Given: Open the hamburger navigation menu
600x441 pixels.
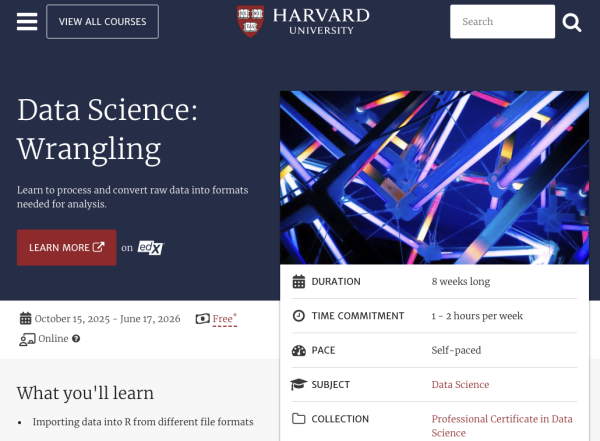Looking at the screenshot, I should (27, 21).
